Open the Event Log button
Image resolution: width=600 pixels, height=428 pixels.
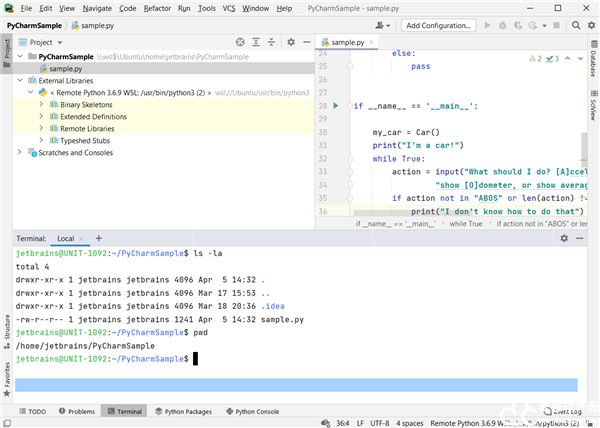click(x=563, y=411)
